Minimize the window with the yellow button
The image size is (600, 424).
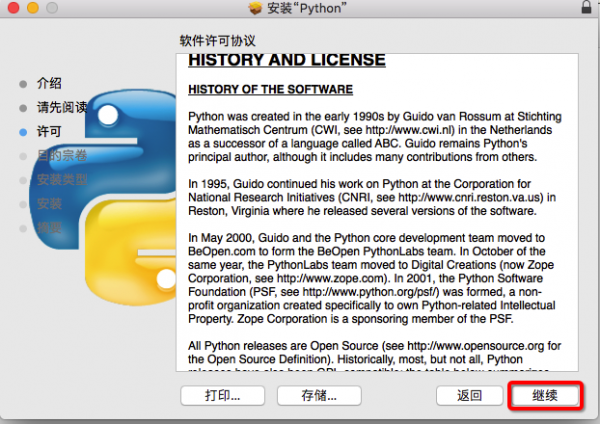(33, 8)
